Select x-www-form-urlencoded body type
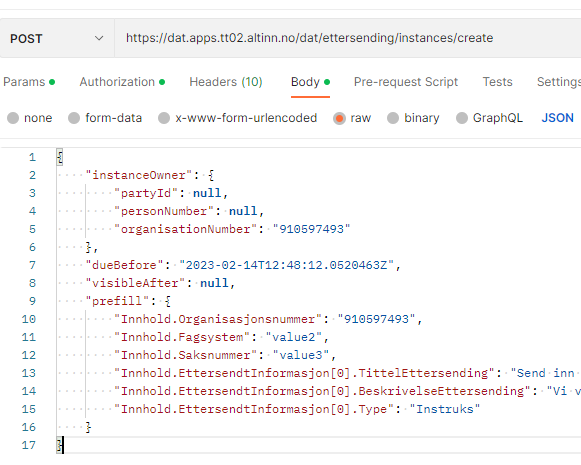The height and width of the screenshot is (465, 581). (x=164, y=118)
